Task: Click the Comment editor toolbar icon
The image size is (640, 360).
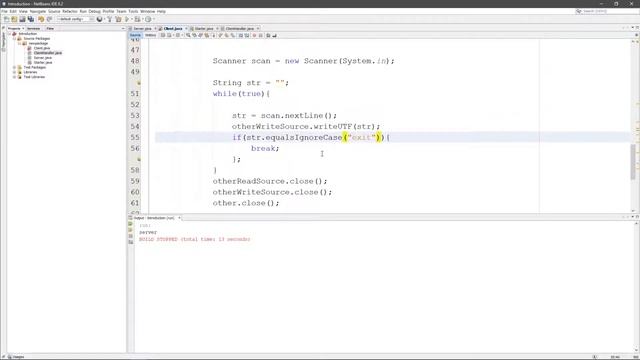Action: click(x=268, y=35)
